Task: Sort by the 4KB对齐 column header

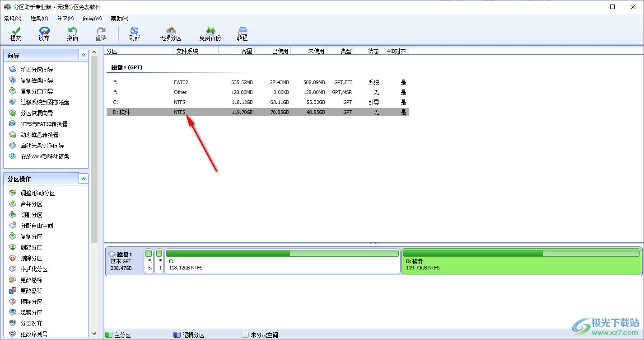Action: (395, 51)
